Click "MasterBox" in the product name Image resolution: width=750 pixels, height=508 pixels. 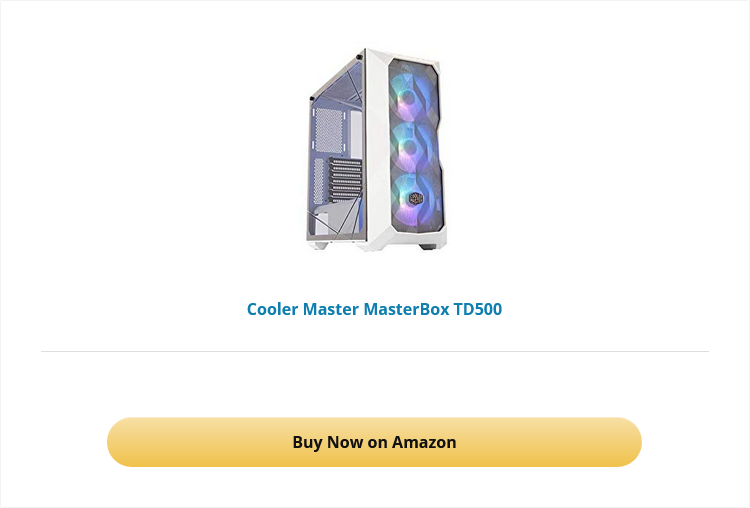point(406,309)
